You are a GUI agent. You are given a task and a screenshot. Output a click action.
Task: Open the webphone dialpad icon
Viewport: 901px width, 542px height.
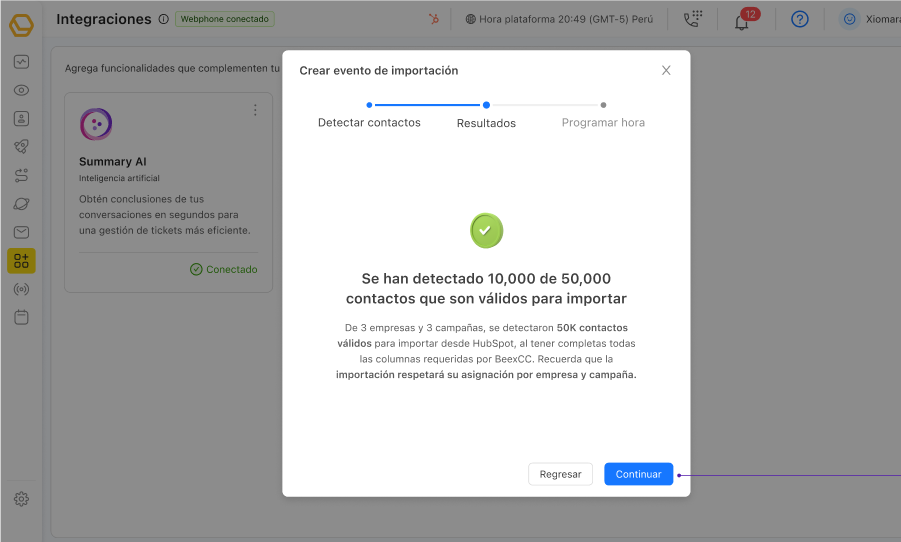(692, 19)
